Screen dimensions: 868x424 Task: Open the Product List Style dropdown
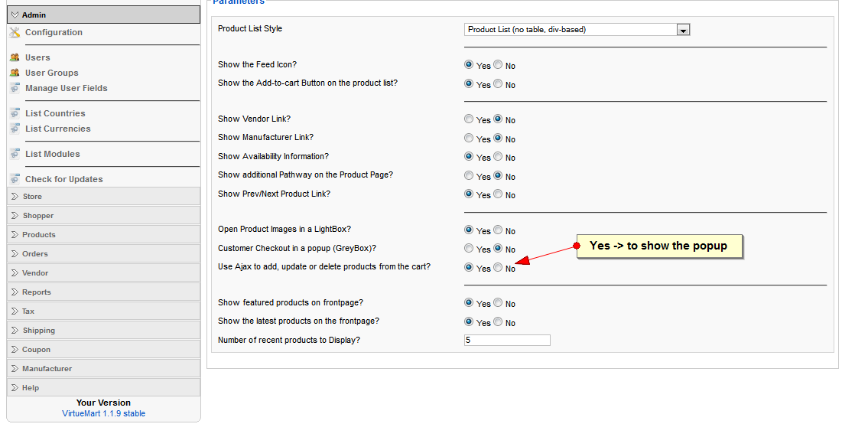(x=684, y=30)
